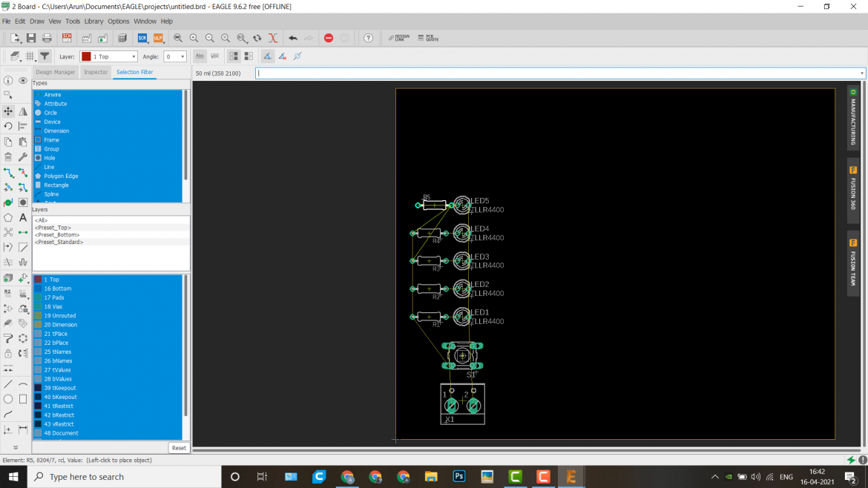Viewport: 868px width, 488px height.
Task: Open the ULP run icon
Action: point(158,38)
